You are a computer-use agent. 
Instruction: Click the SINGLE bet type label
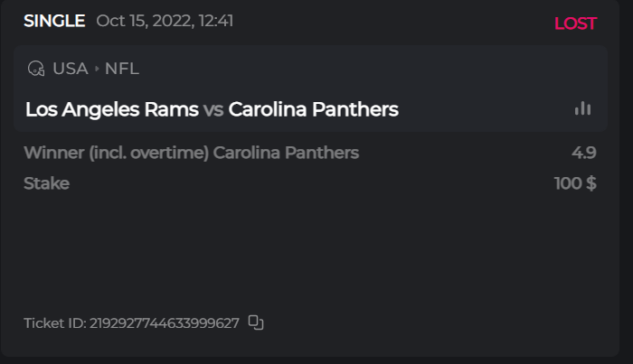(54, 21)
